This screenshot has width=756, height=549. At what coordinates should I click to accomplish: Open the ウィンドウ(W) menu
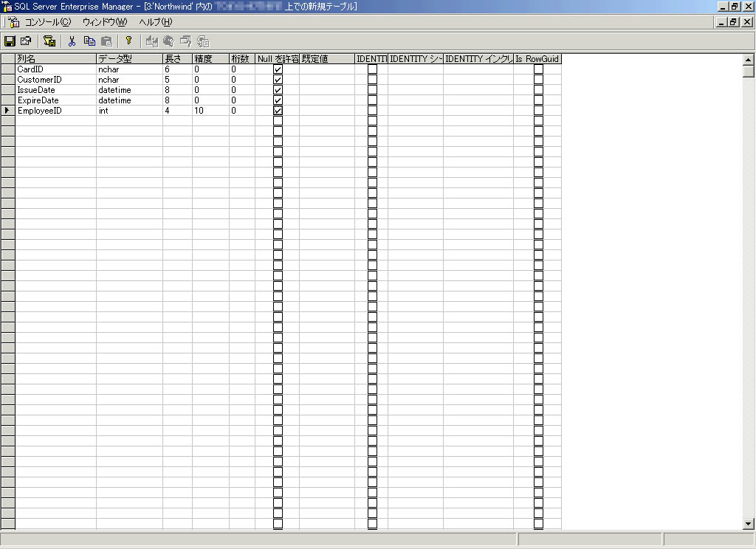[x=105, y=21]
